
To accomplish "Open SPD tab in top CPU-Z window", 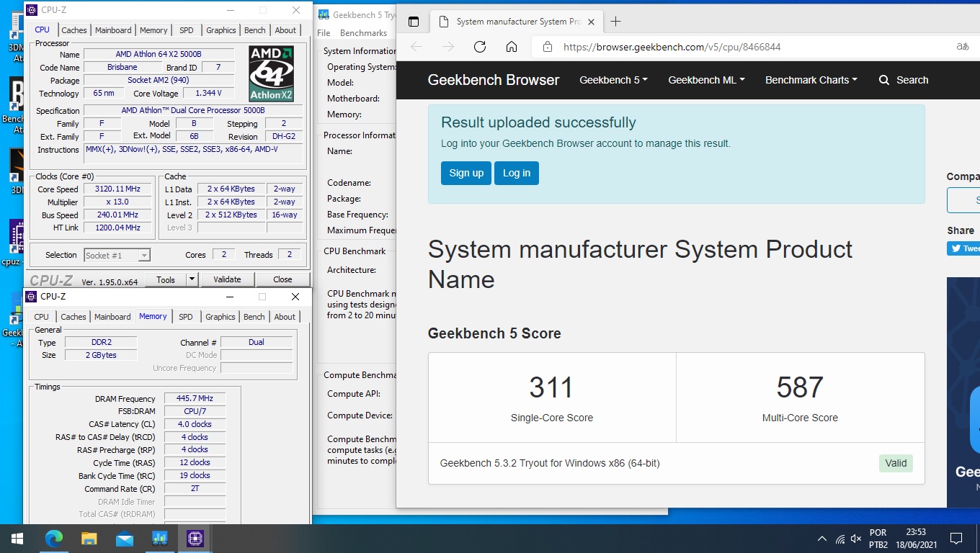I will [187, 30].
